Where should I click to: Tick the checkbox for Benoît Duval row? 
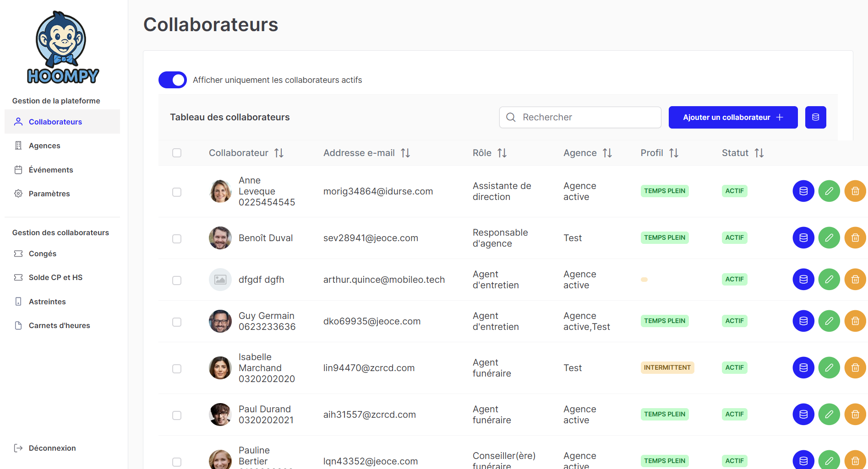tap(177, 239)
